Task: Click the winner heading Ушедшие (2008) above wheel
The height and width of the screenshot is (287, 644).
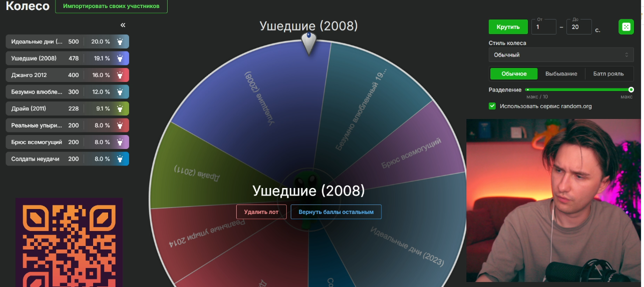Action: pyautogui.click(x=309, y=26)
